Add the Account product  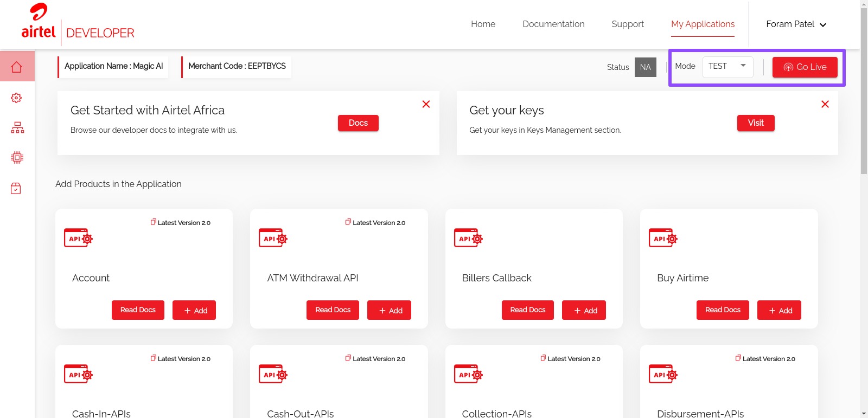[x=194, y=310]
